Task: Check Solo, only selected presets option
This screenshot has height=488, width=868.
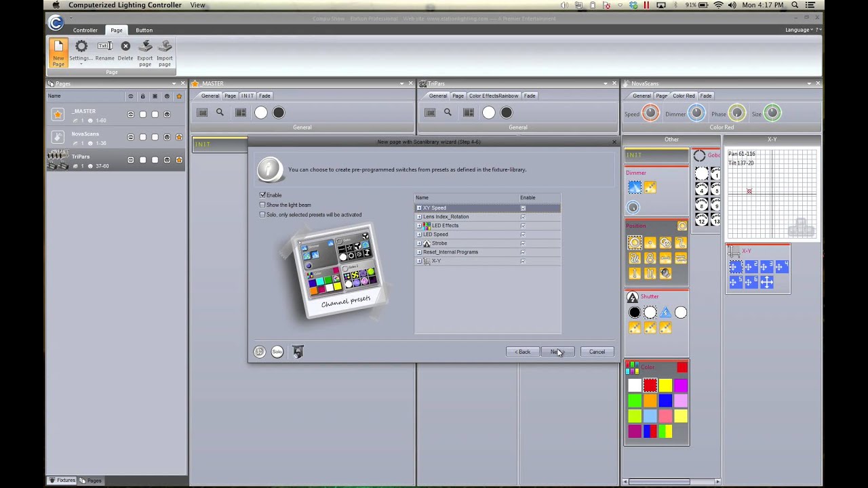Action: [x=262, y=215]
